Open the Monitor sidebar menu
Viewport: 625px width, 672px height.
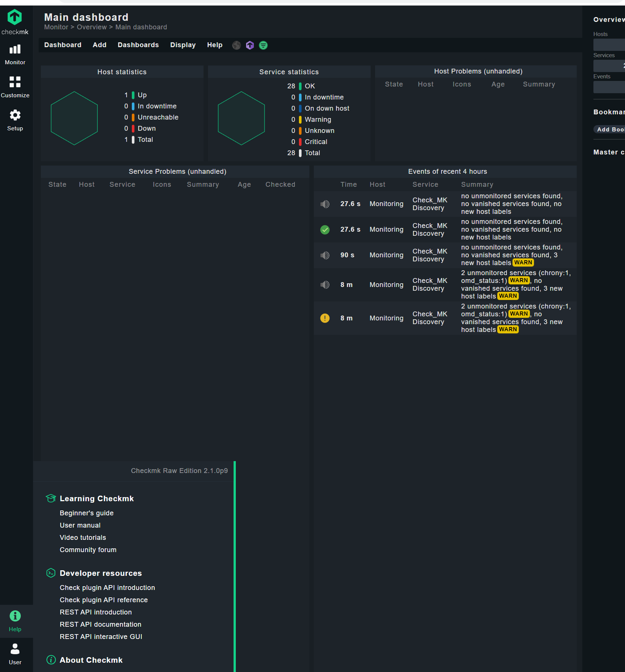click(15, 53)
